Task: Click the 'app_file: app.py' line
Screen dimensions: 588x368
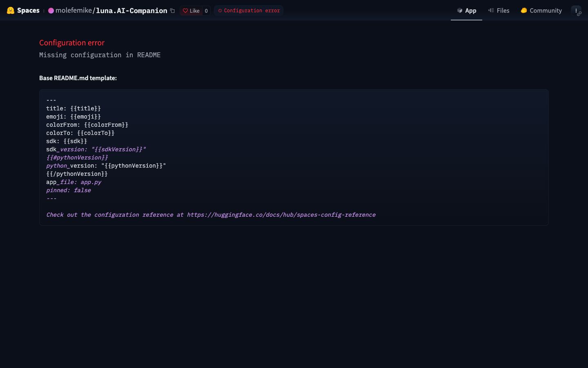Action: point(73,182)
